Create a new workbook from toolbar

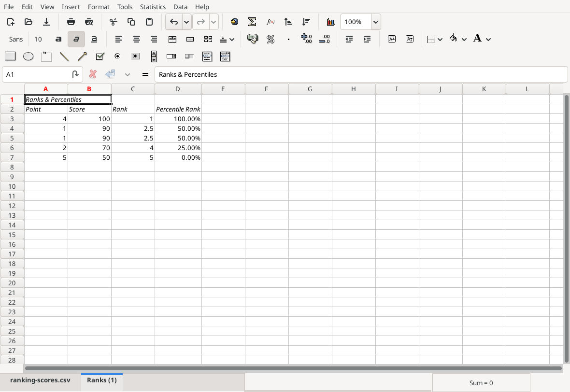[x=11, y=22]
